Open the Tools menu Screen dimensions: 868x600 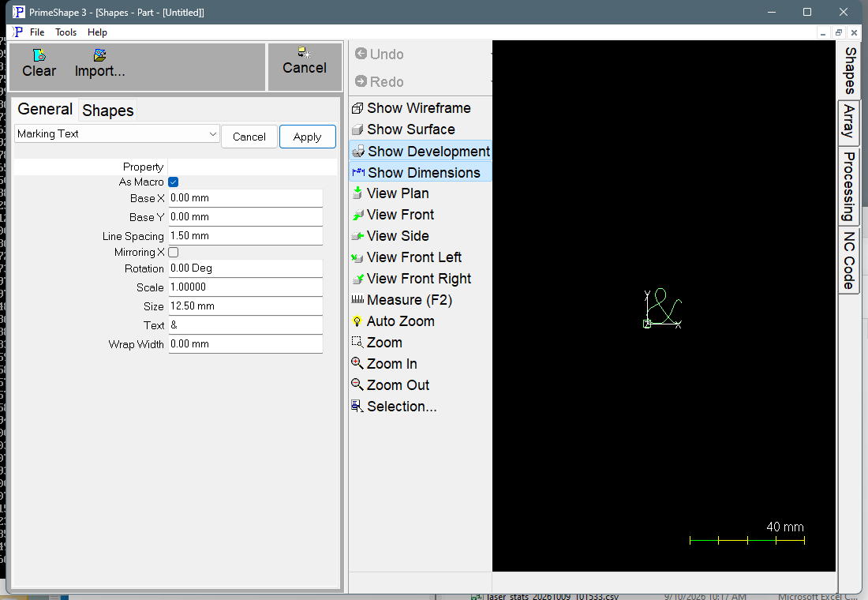pos(65,32)
